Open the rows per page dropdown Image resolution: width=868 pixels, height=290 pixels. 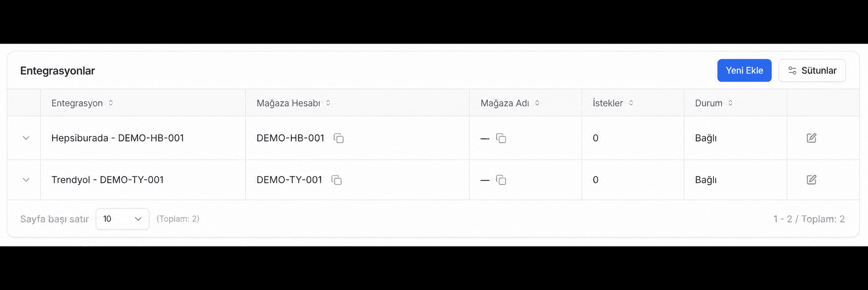122,219
